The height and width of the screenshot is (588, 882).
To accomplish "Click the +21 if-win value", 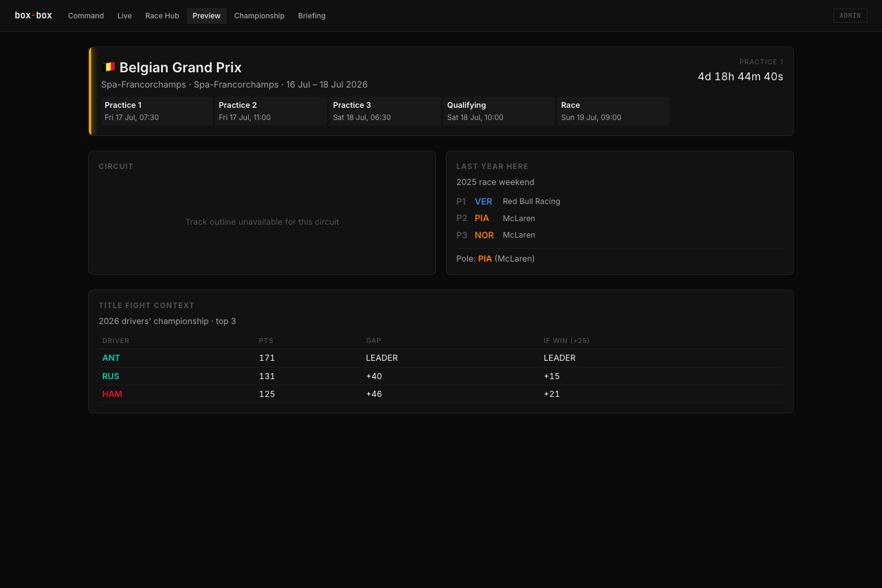I will pyautogui.click(x=552, y=394).
